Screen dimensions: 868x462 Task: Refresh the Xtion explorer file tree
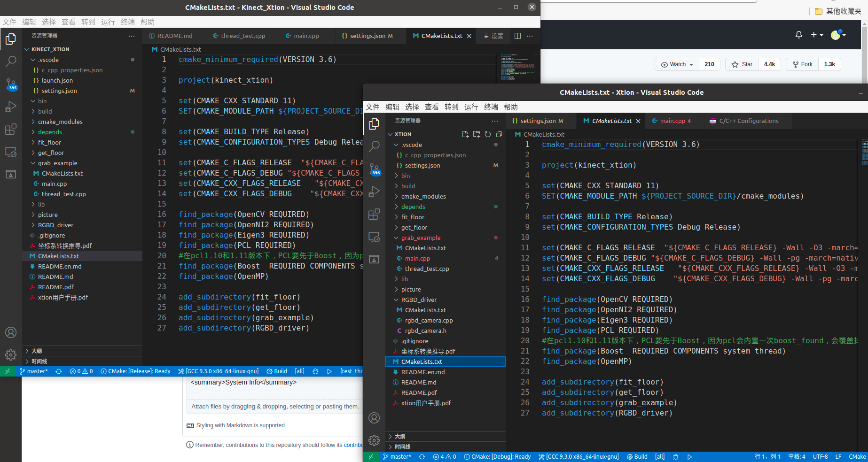tap(487, 134)
